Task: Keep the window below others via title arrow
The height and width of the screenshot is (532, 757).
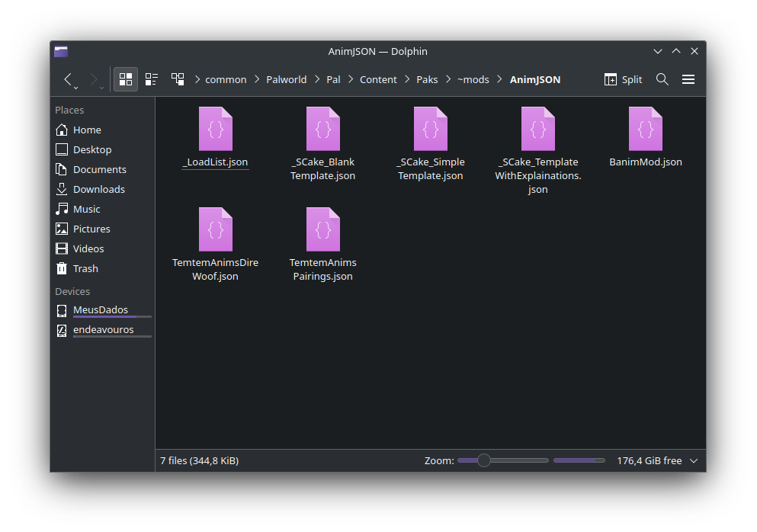Action: [658, 51]
